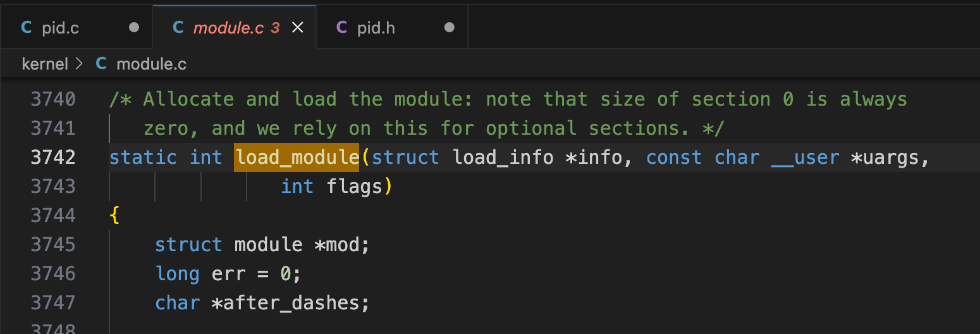Image resolution: width=980 pixels, height=334 pixels.
Task: Switch to the pid.h tab
Action: click(376, 28)
